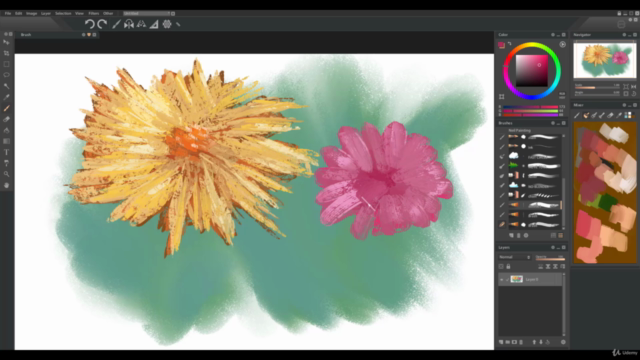Select the Fill bucket tool
The width and height of the screenshot is (640, 360).
pos(6,130)
